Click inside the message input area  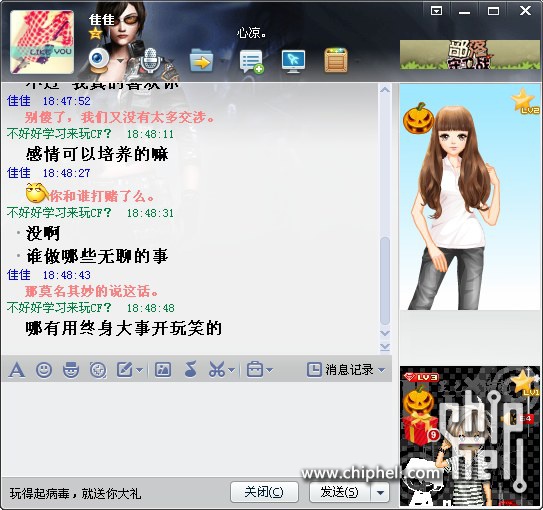click(x=196, y=429)
